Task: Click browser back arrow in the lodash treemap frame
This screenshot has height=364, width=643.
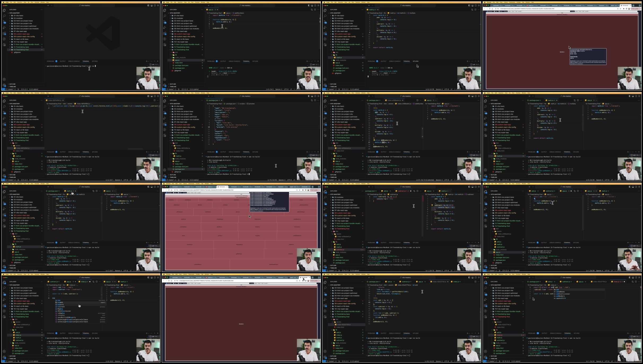Action: 164,190
